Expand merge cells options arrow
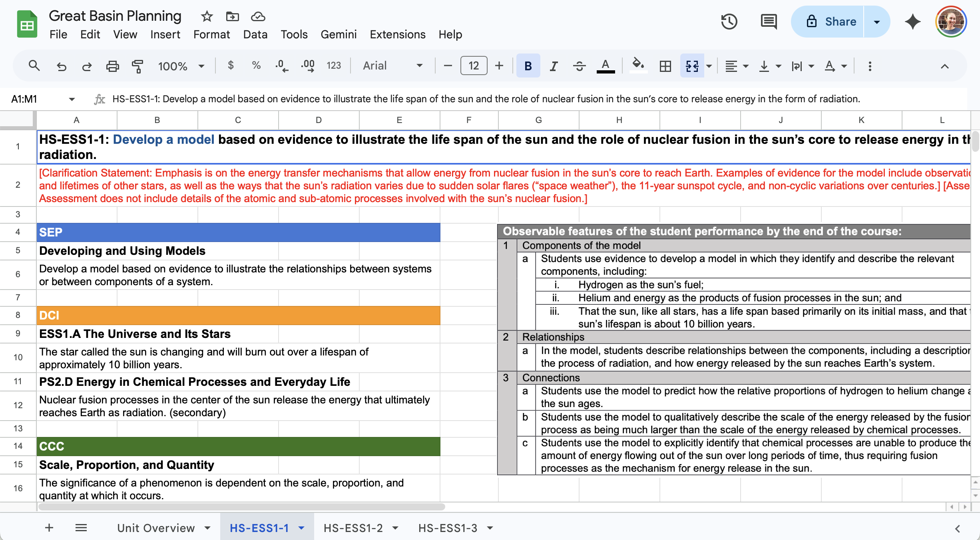Screen dimensions: 980x540 [709, 66]
